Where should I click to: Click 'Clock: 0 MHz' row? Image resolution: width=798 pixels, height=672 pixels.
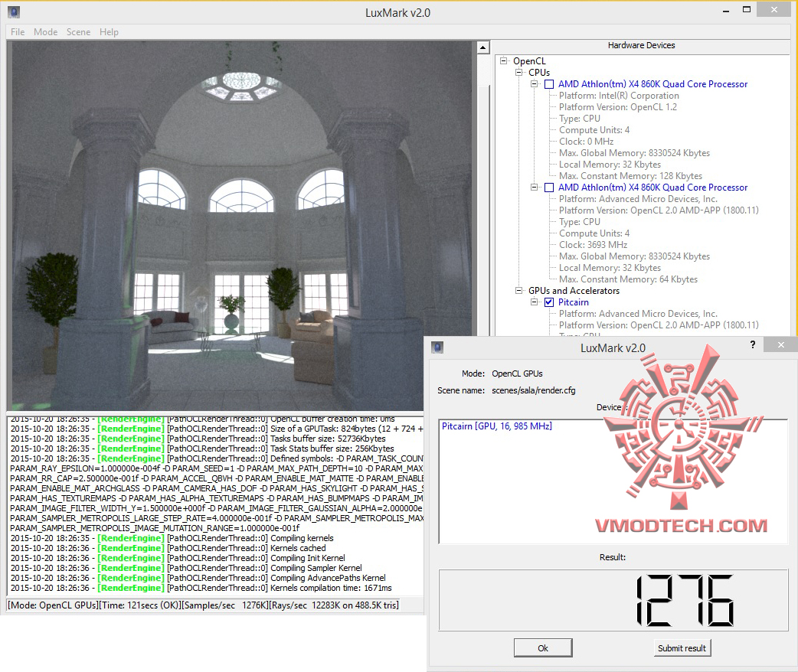coord(587,142)
